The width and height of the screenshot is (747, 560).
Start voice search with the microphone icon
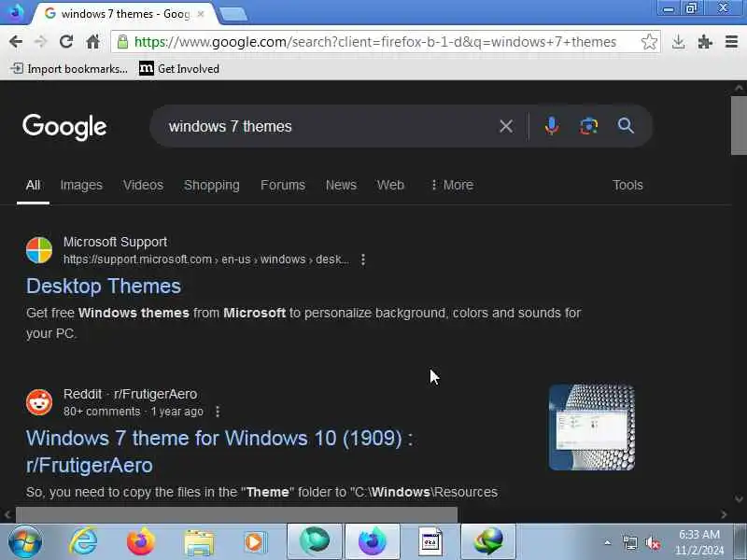click(552, 126)
